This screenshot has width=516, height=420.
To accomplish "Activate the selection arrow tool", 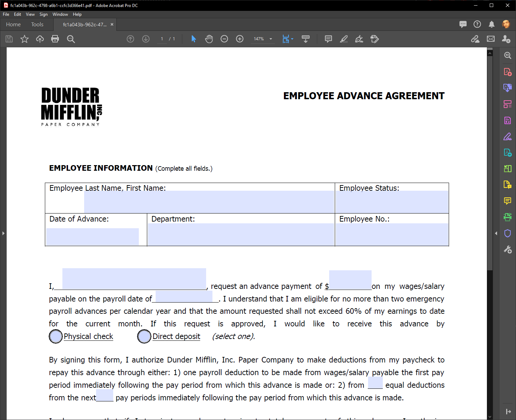I will 193,39.
